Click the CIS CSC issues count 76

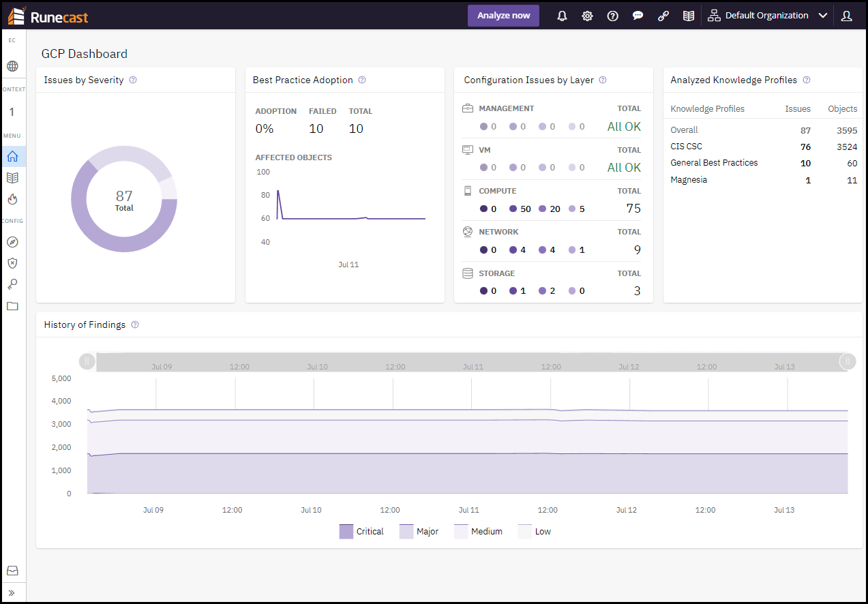pos(805,147)
